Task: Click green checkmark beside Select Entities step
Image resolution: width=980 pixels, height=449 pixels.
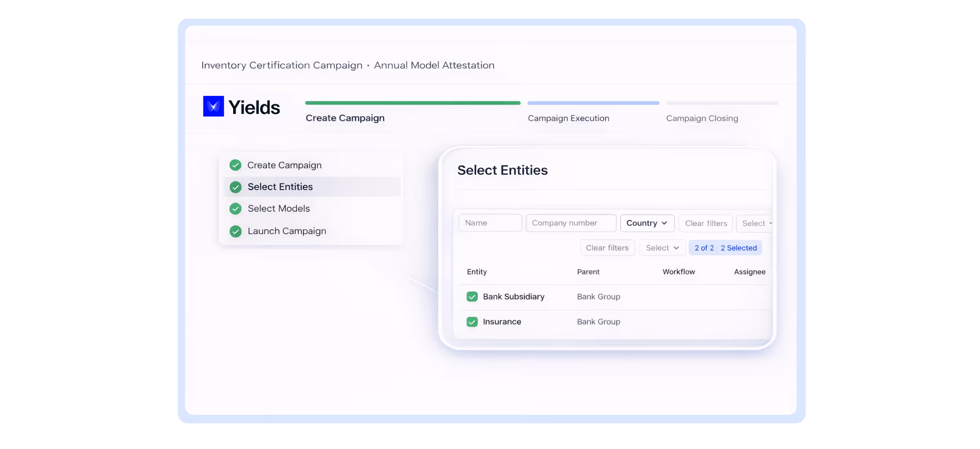Action: pyautogui.click(x=236, y=187)
